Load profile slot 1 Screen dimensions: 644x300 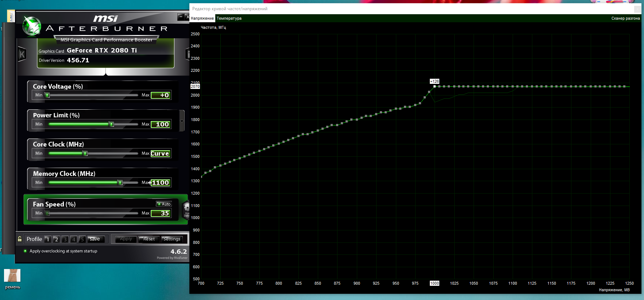[x=47, y=239]
